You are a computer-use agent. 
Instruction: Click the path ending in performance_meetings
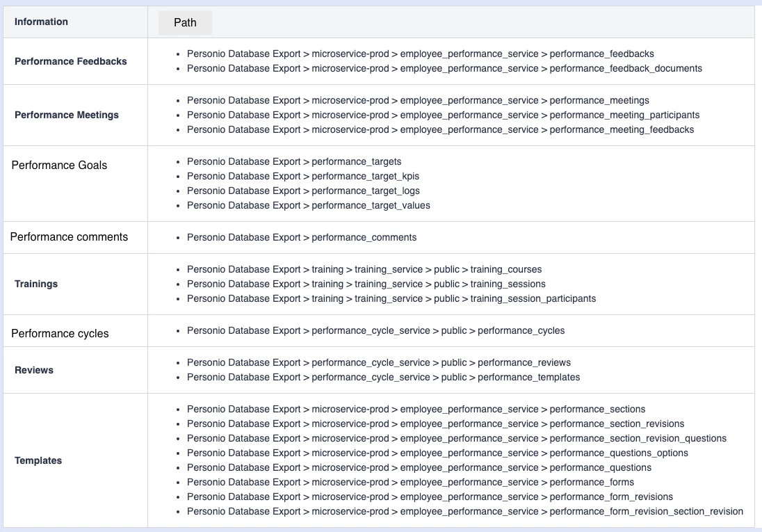(418, 101)
